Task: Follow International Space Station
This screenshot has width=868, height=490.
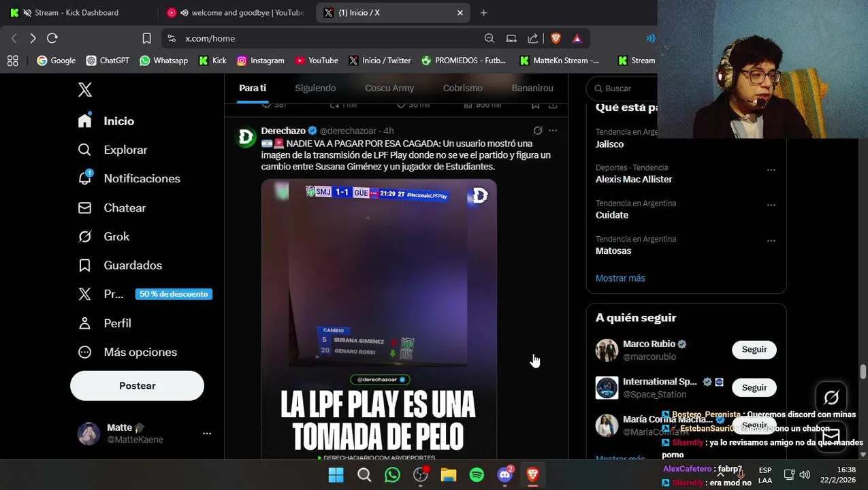Action: tap(754, 387)
